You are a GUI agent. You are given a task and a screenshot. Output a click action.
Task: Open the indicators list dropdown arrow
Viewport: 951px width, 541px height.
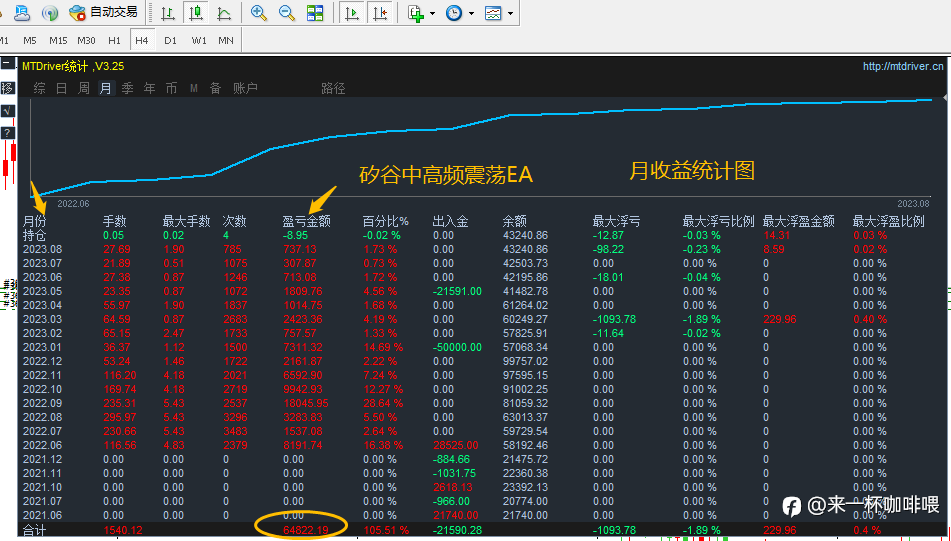432,13
